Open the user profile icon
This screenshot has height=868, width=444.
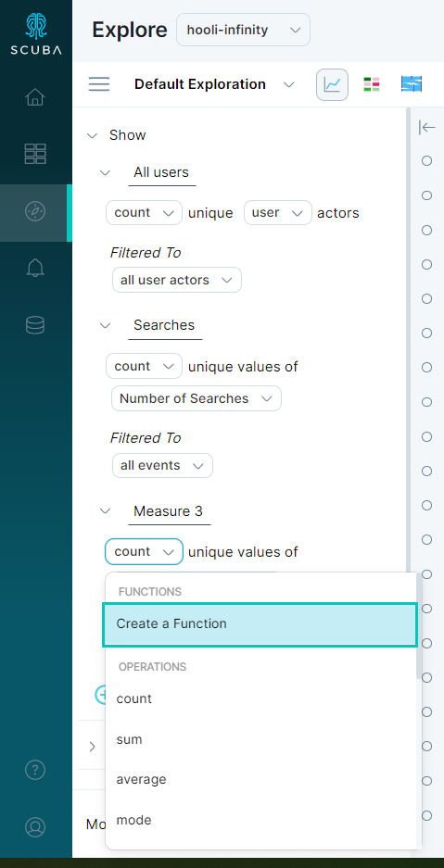35,826
